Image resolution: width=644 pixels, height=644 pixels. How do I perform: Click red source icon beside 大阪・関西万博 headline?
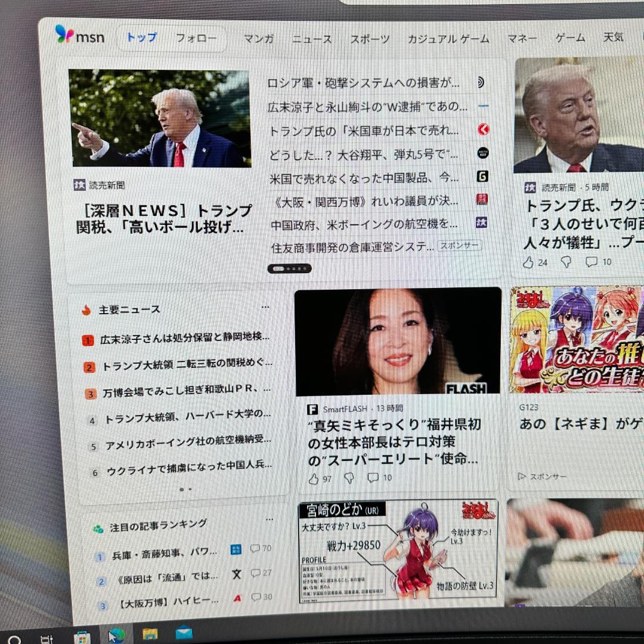[481, 199]
